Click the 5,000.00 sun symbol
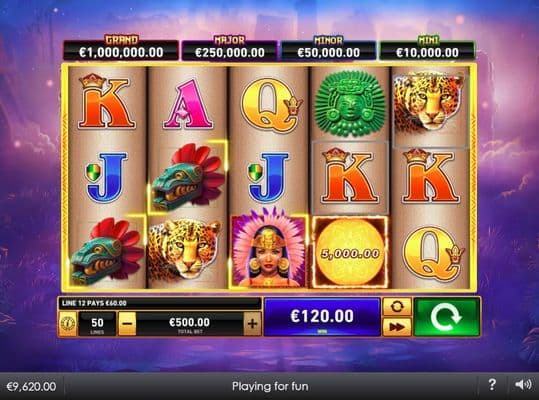Screen dimensions: 539x400 pos(350,253)
